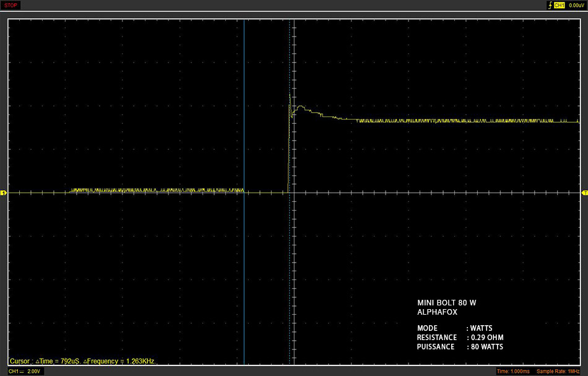Select the rising-edge trigger slope icon

[x=550, y=5]
